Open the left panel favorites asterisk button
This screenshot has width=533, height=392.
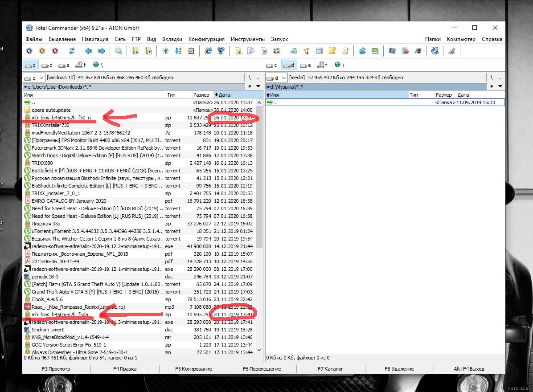(x=250, y=86)
